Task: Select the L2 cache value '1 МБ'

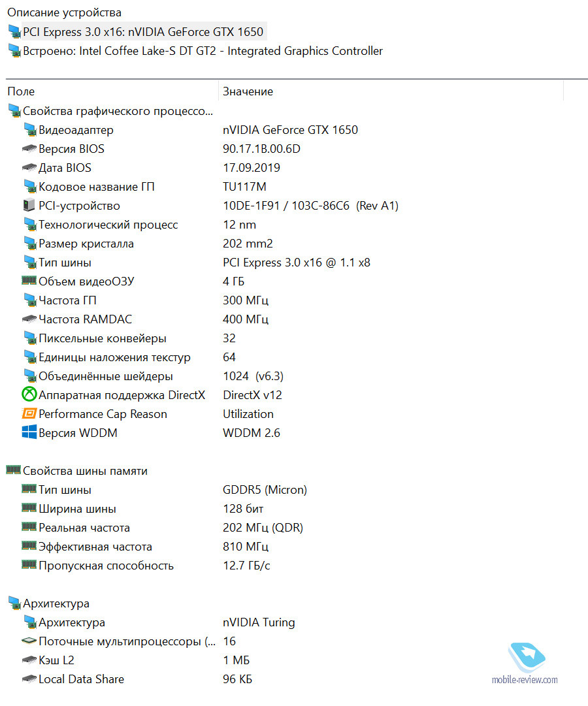Action: (x=236, y=660)
